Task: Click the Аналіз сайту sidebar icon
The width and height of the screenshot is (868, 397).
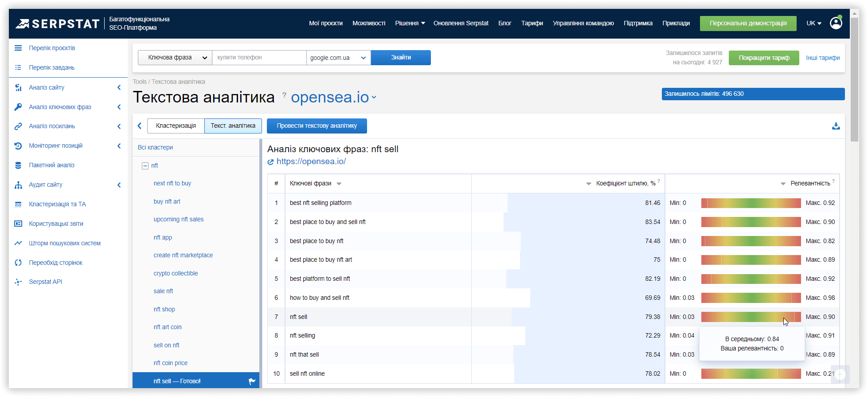Action: pos(18,87)
